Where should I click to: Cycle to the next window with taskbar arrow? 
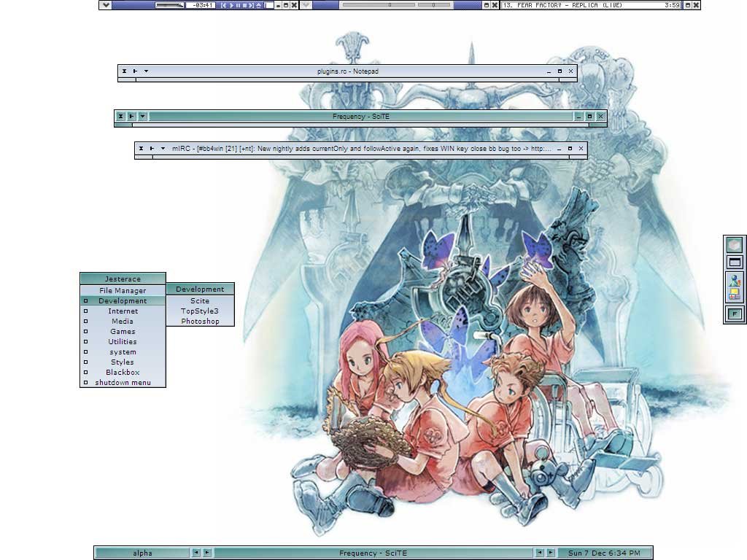click(551, 553)
